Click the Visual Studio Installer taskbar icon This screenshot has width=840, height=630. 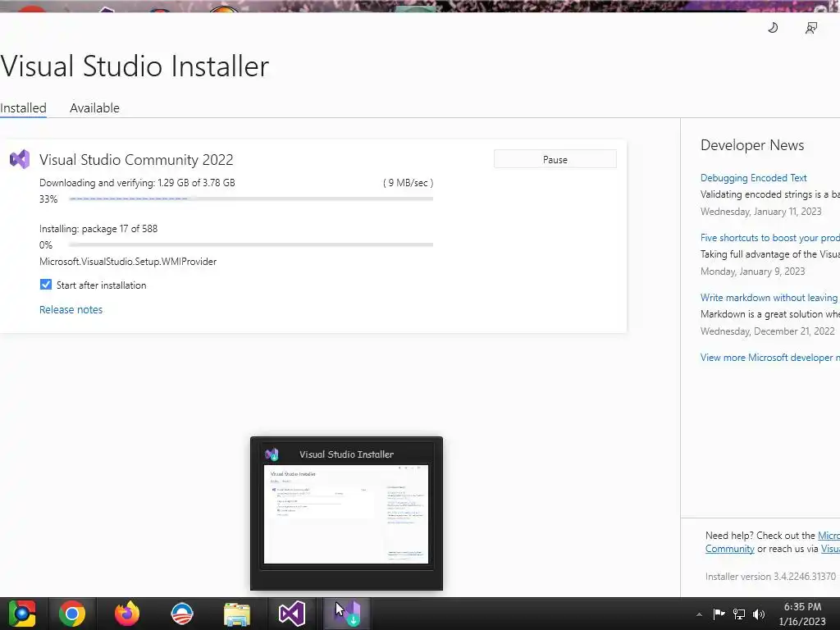[x=347, y=614]
